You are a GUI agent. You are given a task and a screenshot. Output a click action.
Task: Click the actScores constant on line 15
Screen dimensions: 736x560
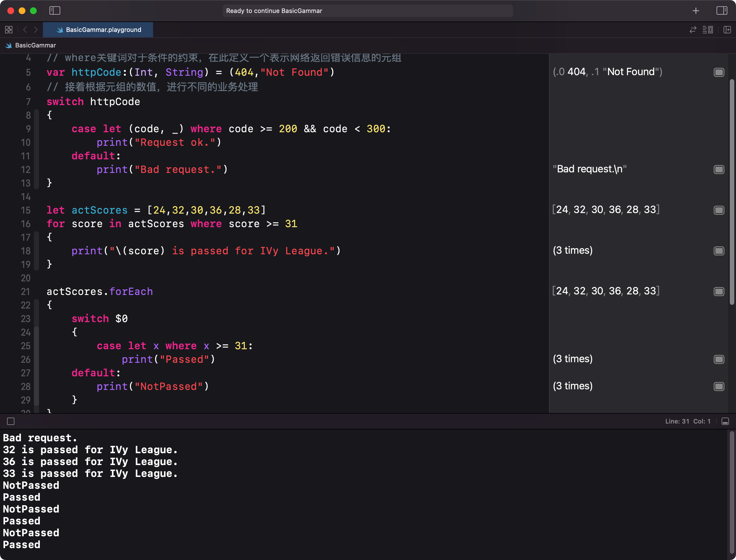tap(99, 210)
